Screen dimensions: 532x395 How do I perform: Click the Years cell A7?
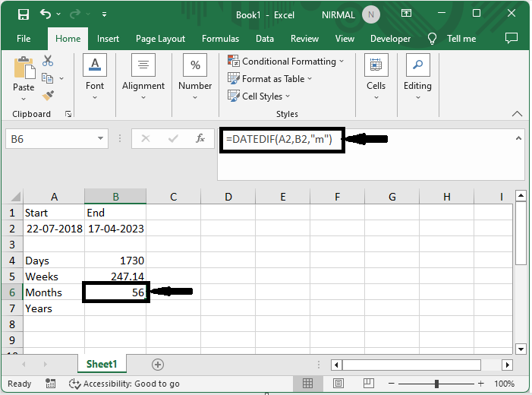click(x=54, y=308)
